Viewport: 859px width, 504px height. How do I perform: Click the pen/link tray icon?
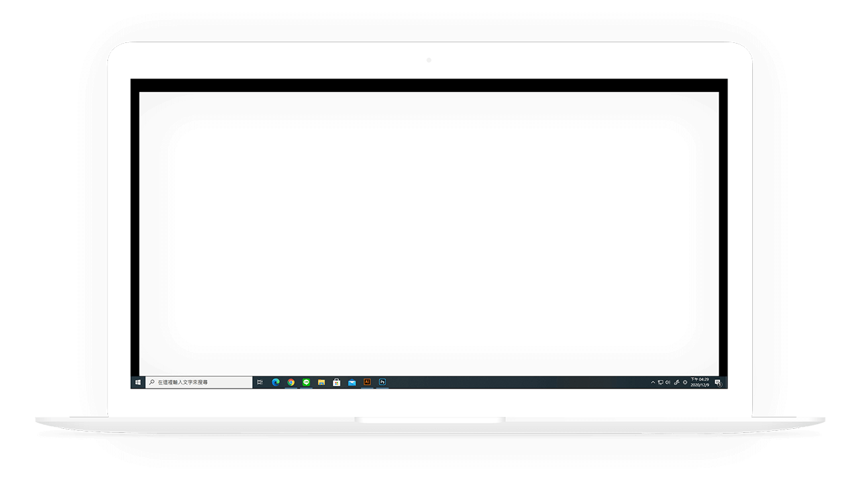(676, 382)
